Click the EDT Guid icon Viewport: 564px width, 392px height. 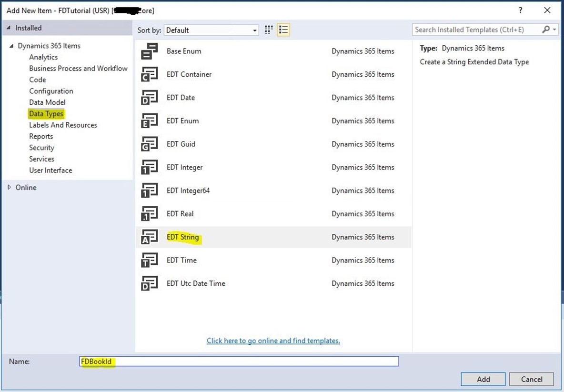point(149,144)
